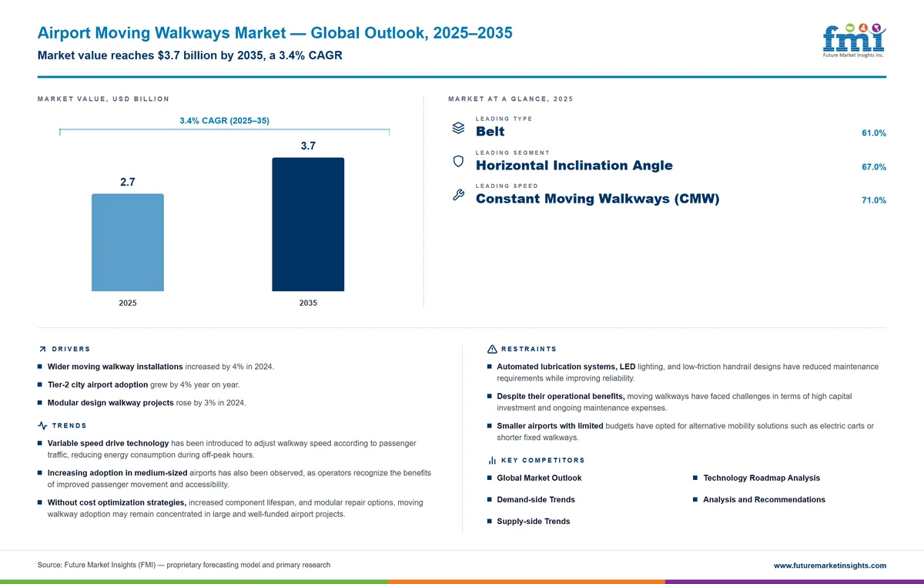Click the 3.4% CAGR (2025–35) label
This screenshot has height=584, width=924.
pos(224,121)
